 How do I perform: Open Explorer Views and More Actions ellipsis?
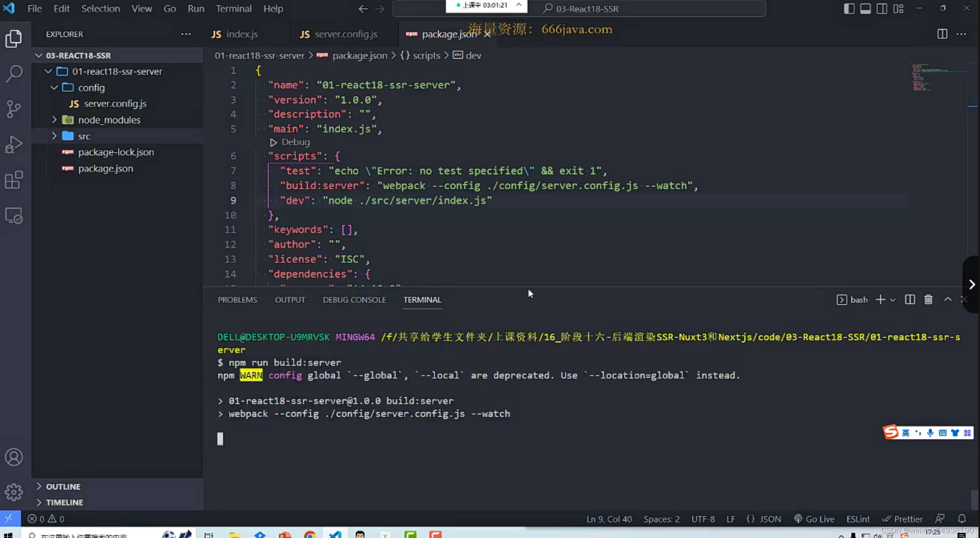pos(186,34)
